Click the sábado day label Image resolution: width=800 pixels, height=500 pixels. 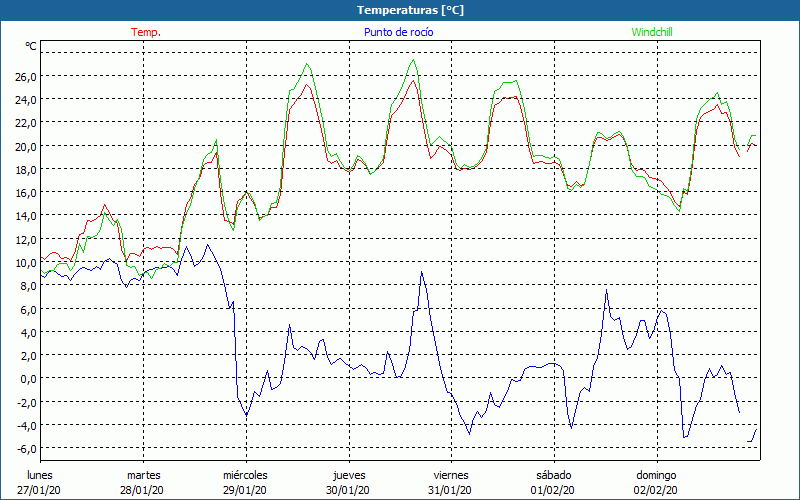tap(554, 475)
